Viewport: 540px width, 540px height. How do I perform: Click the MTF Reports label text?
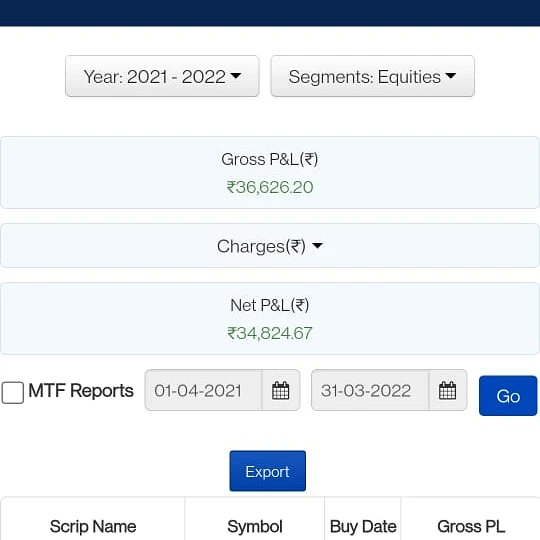pyautogui.click(x=81, y=391)
